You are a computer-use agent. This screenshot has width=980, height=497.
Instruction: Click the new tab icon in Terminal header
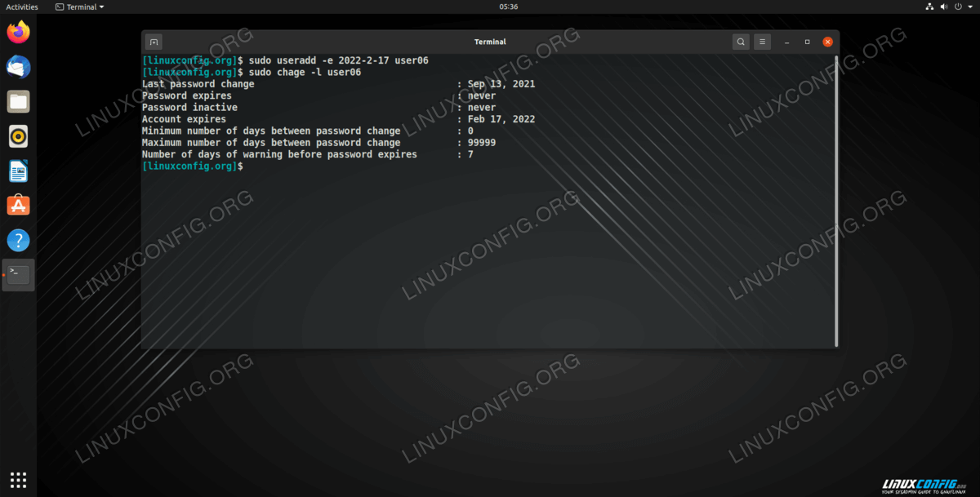pos(154,42)
